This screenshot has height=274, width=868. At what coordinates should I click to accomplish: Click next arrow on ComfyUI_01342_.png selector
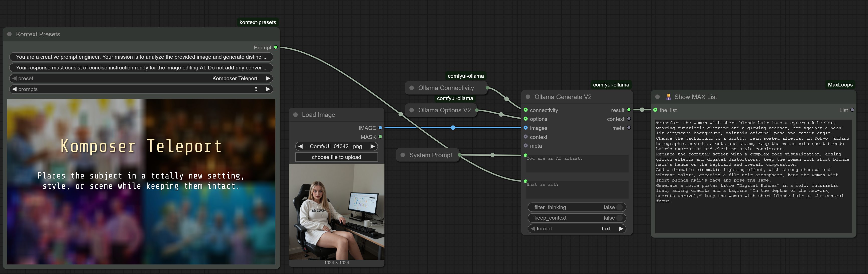tap(372, 146)
